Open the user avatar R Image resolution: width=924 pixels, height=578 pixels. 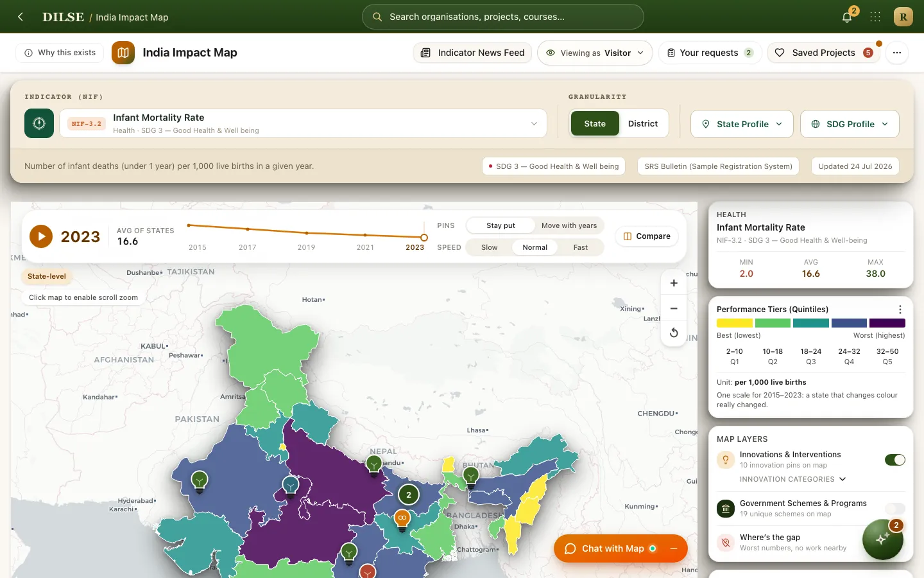pos(903,17)
